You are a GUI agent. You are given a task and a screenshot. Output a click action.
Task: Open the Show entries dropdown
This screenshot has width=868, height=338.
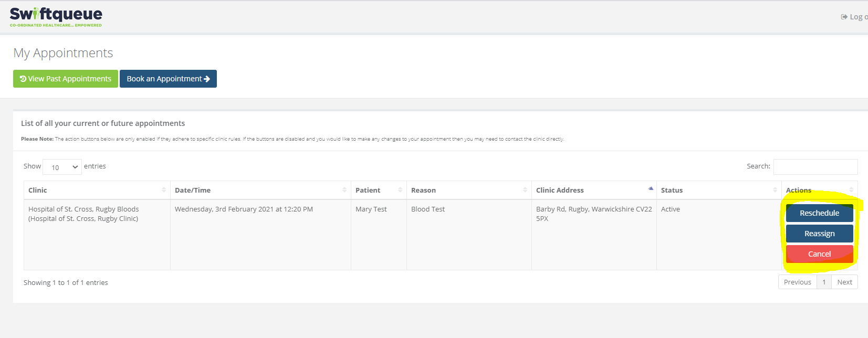(62, 167)
